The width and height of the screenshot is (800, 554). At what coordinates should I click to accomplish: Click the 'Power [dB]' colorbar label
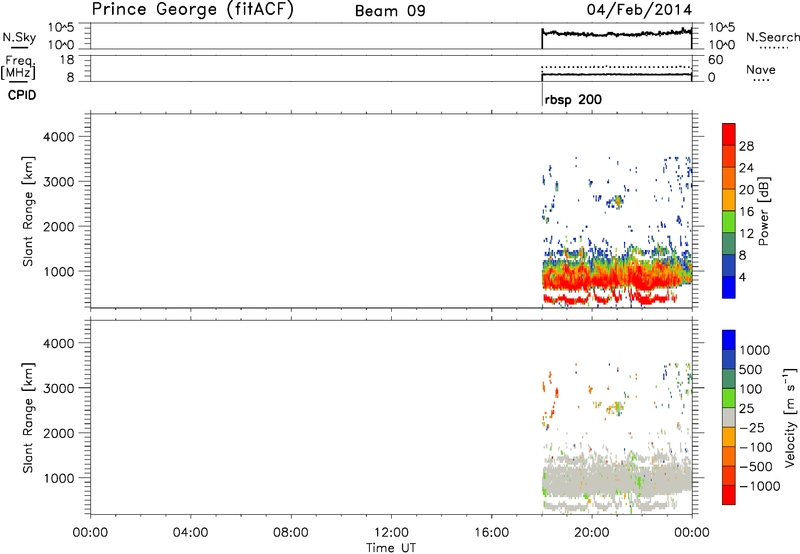[x=763, y=211]
